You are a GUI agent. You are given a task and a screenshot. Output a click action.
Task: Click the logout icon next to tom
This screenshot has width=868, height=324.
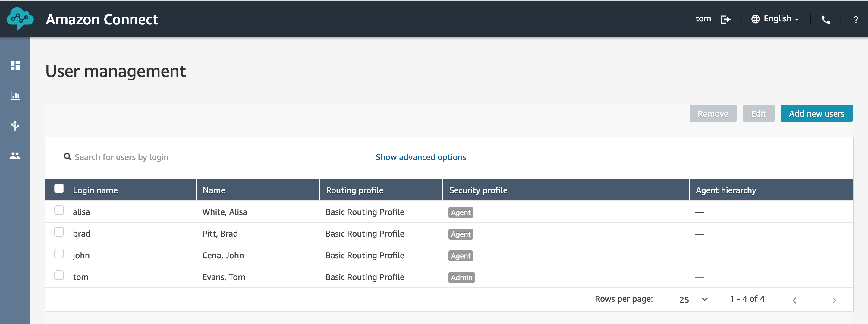click(725, 19)
